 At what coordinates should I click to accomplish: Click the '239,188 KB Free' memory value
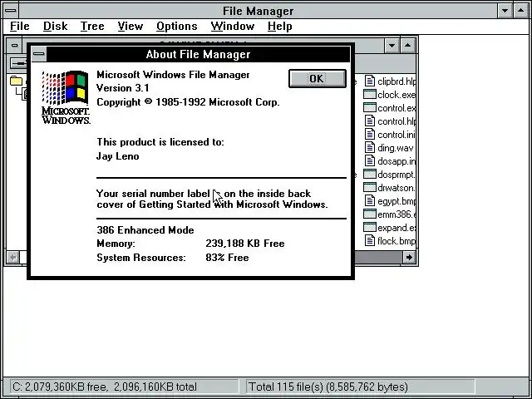245,244
